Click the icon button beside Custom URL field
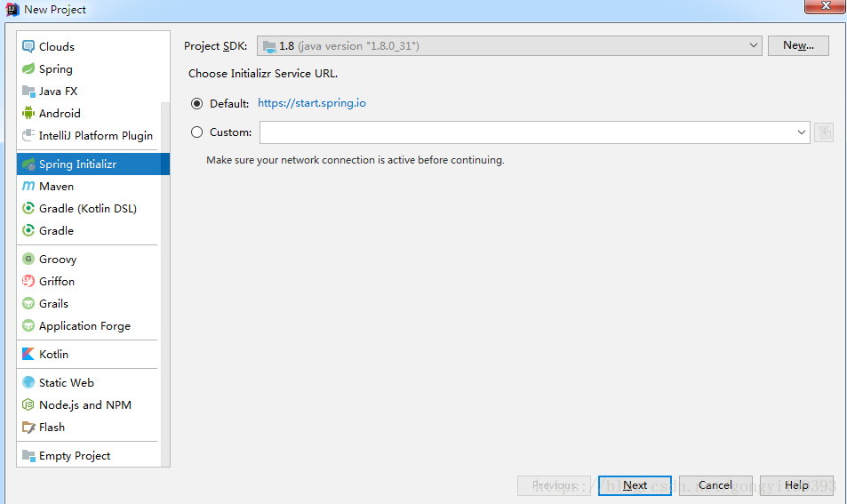 point(824,132)
